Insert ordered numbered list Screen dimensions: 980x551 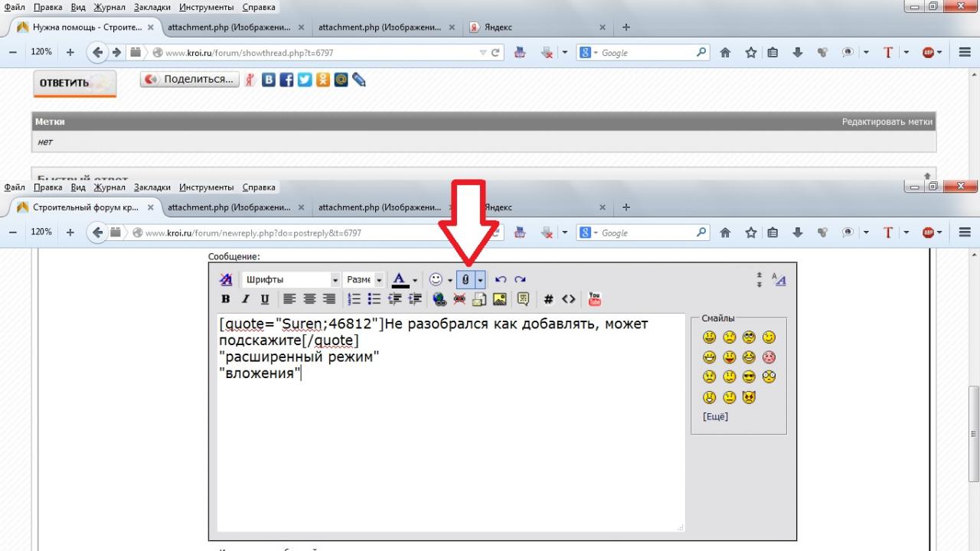coord(354,299)
